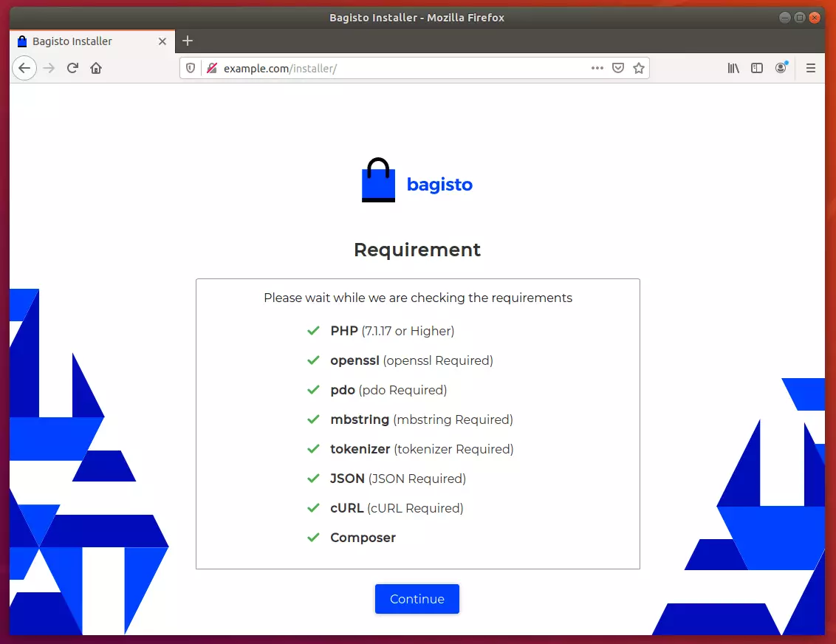
Task: Click the Continue button
Action: click(417, 599)
